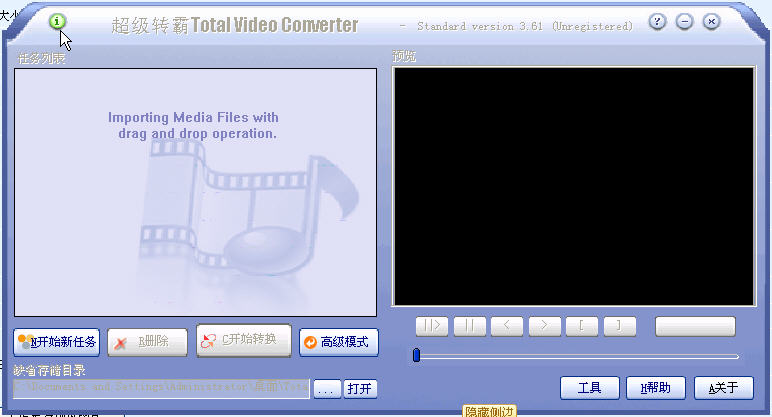
Task: Open the question mark help icon
Action: point(657,21)
